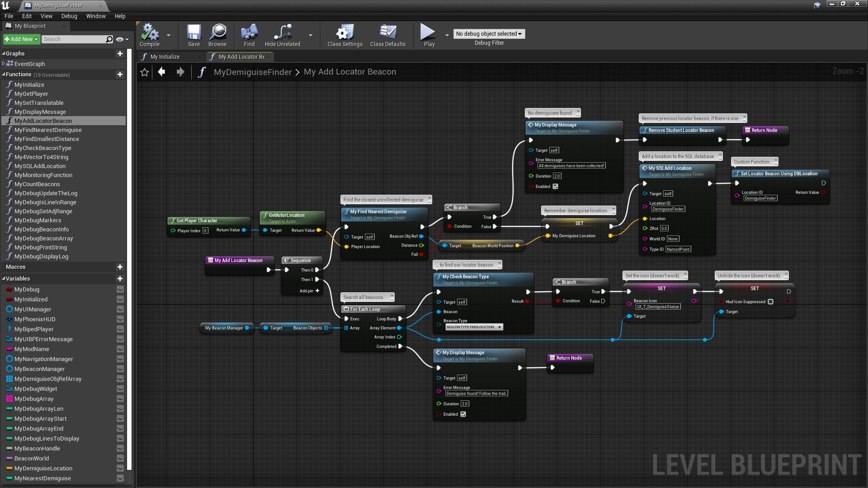Click MyDemiguiseFinder breadcrumb link
Viewport: 868px width, 488px height.
[x=253, y=72]
